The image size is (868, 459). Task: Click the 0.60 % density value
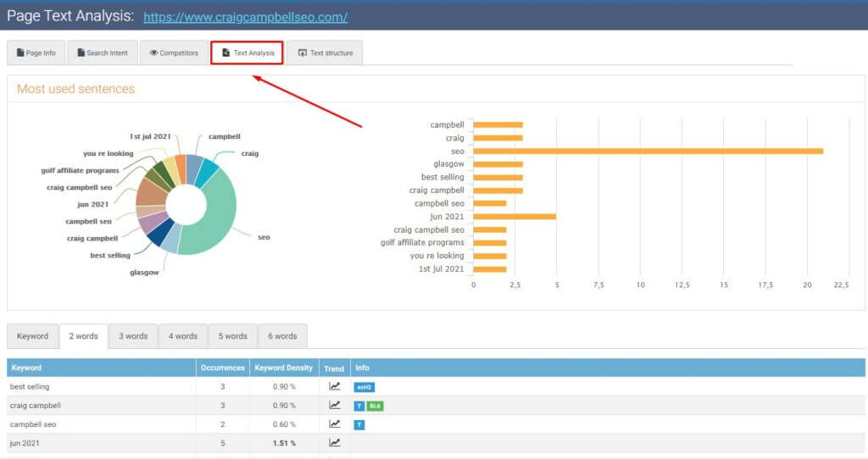tap(284, 424)
